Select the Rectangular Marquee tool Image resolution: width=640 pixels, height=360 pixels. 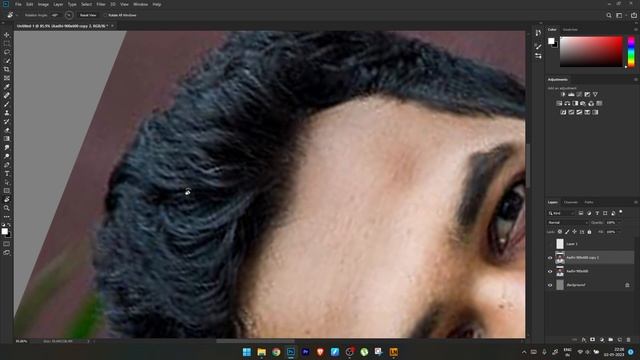[x=7, y=43]
